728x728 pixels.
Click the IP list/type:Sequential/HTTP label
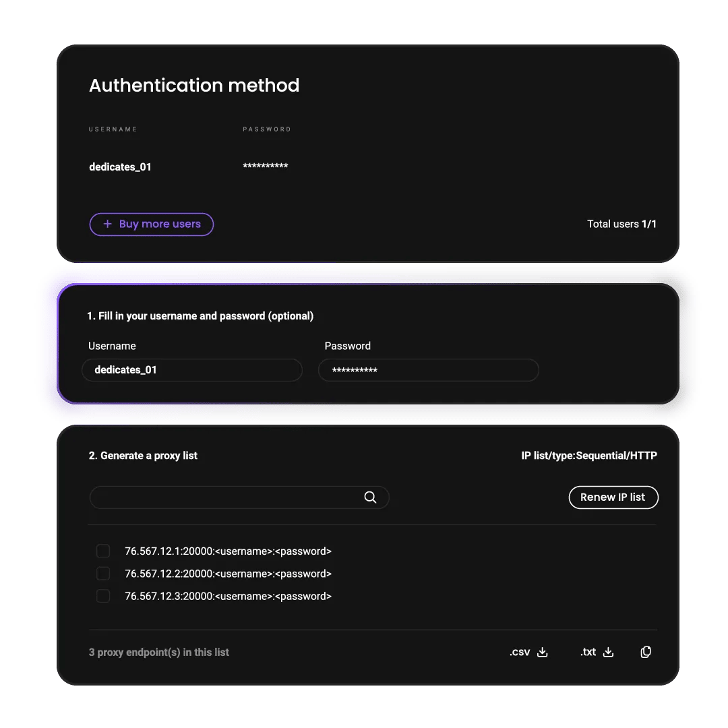coord(589,456)
